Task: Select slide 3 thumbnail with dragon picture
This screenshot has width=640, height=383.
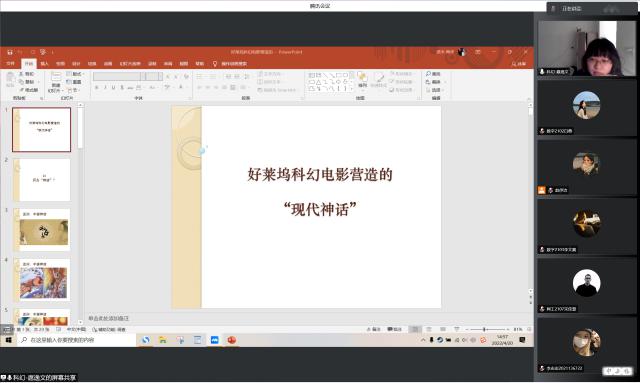Action: (x=42, y=229)
